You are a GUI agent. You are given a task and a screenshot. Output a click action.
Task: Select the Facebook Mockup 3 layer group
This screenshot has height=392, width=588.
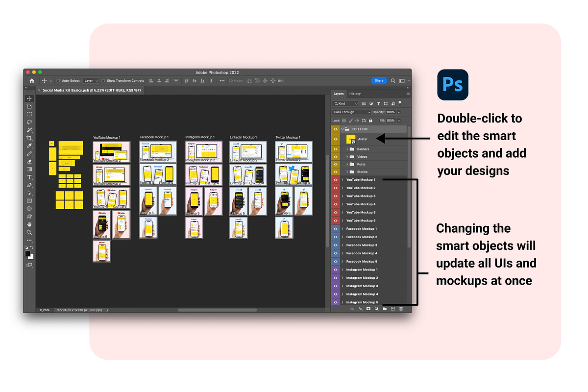click(373, 245)
